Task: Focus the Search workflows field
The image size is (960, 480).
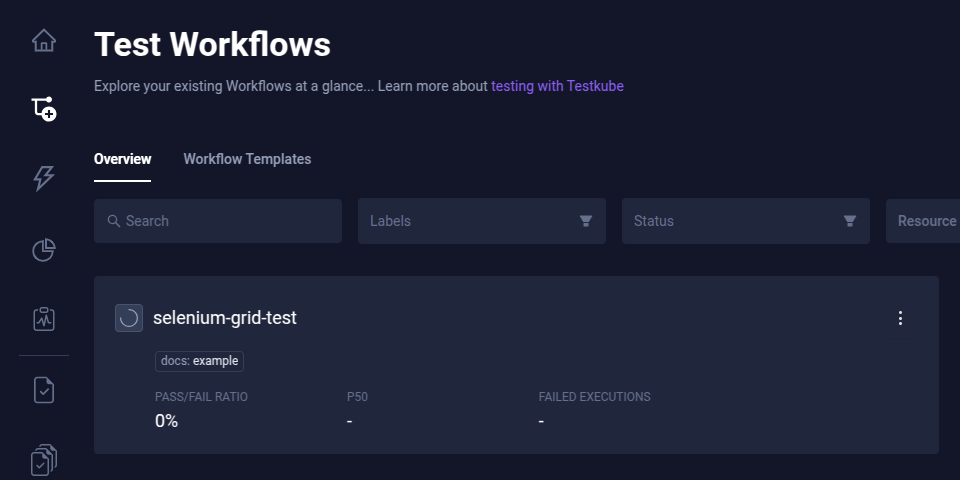Action: tap(218, 220)
